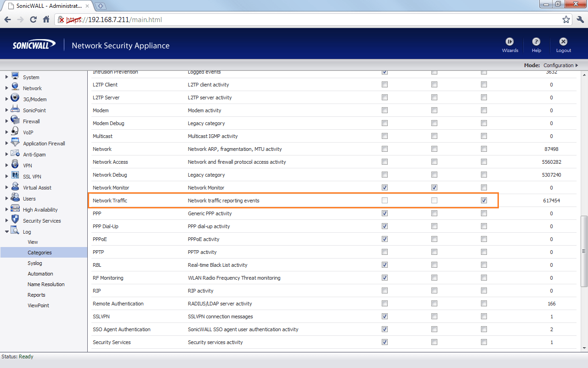The width and height of the screenshot is (588, 368).
Task: Select the Anti-Spam sidebar icon
Action: 15,154
